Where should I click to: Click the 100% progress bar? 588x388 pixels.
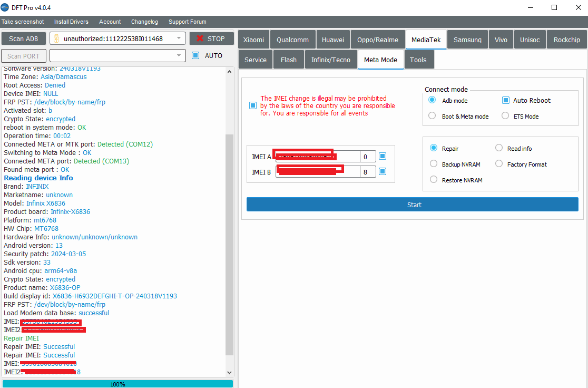[117, 384]
